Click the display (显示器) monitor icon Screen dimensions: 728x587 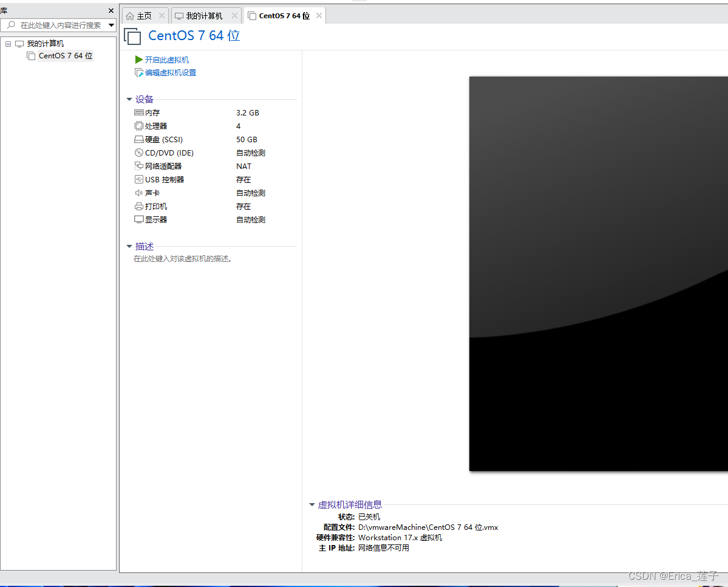[139, 219]
